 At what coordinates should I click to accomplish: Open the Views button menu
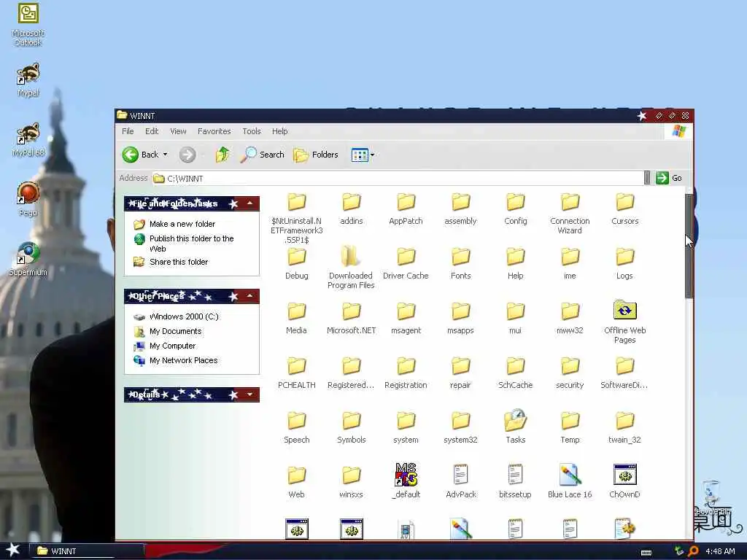363,155
